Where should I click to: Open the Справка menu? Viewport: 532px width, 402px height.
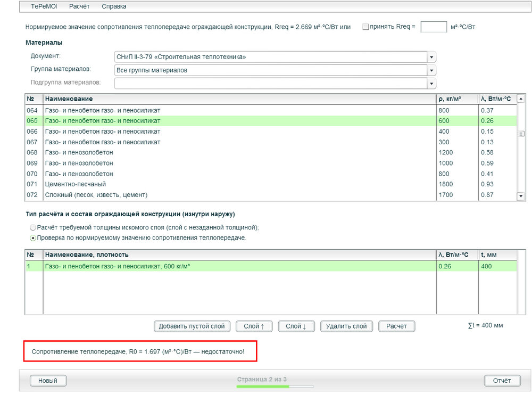coord(114,6)
